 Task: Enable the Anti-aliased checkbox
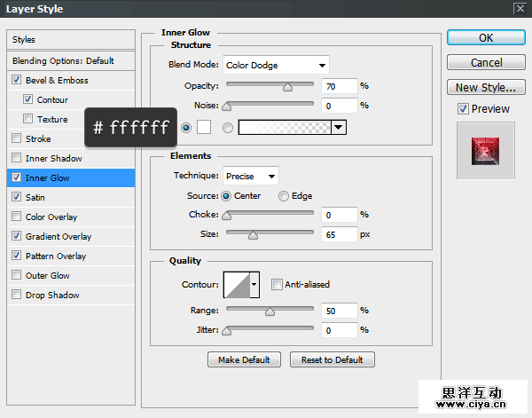278,285
